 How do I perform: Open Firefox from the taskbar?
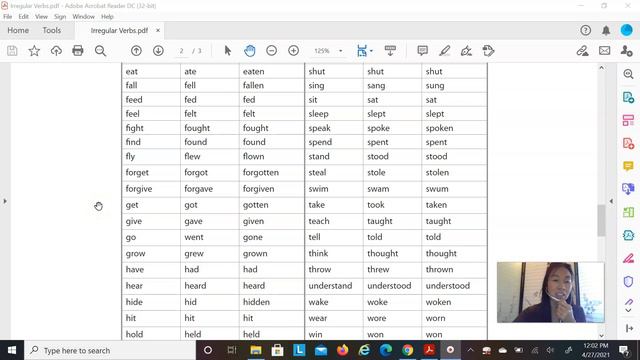pos(342,350)
